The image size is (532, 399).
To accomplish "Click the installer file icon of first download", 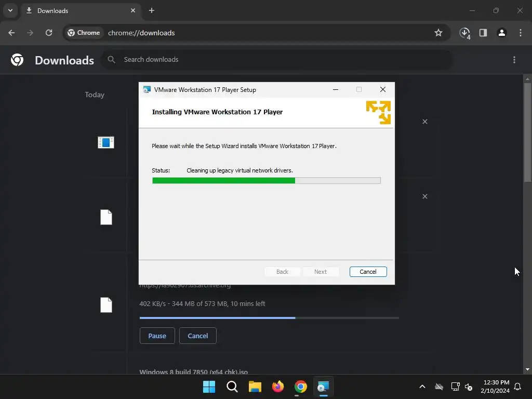I will click(106, 142).
